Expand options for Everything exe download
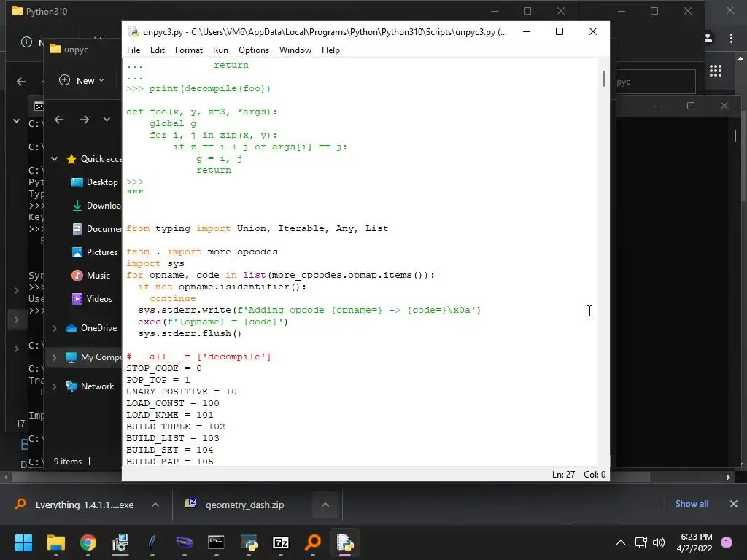The height and width of the screenshot is (560, 747). (x=155, y=505)
